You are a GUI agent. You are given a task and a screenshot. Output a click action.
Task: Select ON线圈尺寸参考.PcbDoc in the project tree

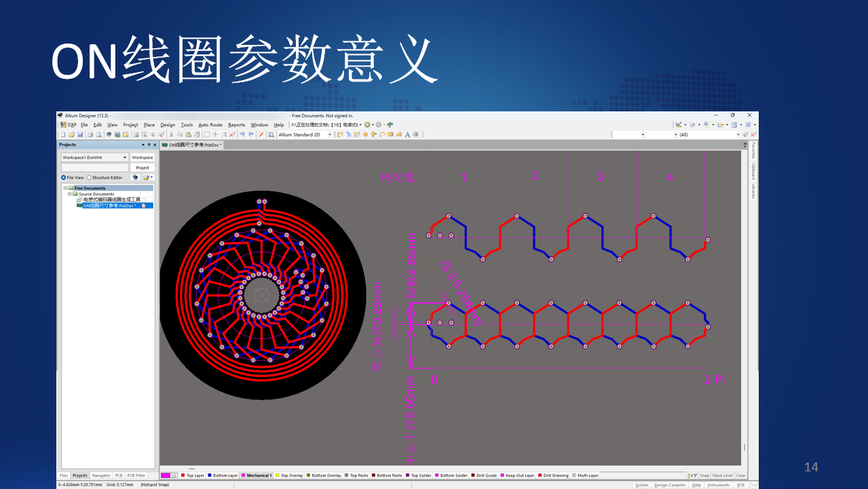pos(109,205)
